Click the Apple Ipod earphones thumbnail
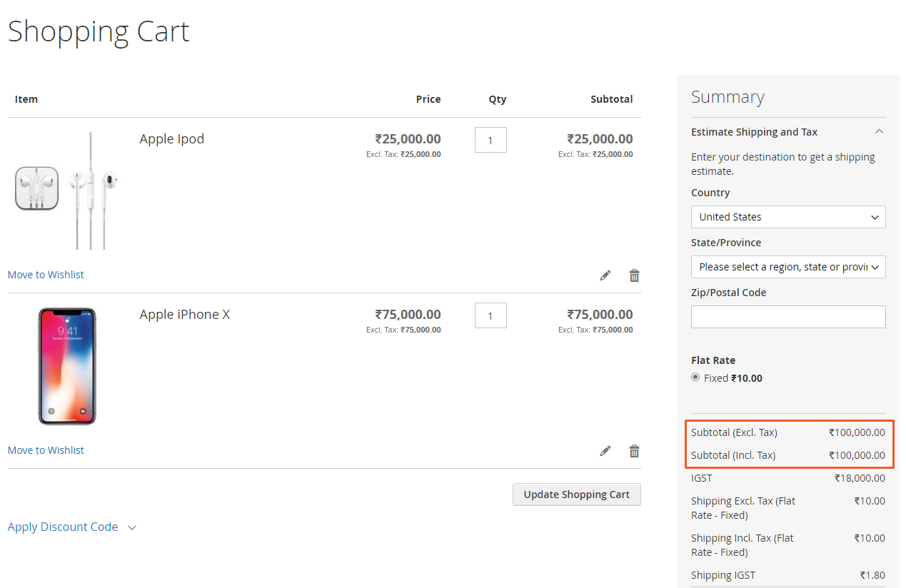Screen dimensions: 906x588 [x=66, y=191]
